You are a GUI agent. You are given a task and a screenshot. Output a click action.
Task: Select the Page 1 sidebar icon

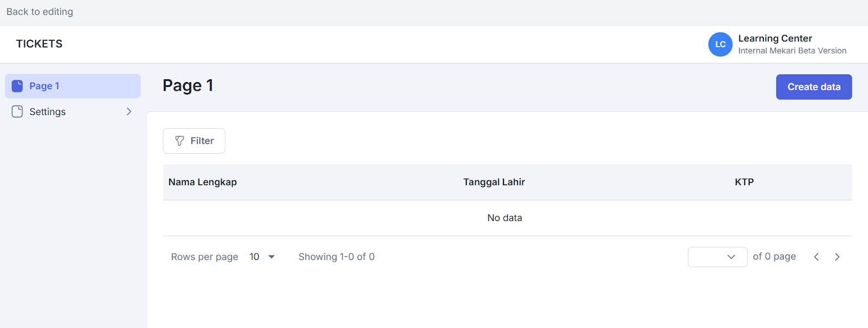coord(17,86)
